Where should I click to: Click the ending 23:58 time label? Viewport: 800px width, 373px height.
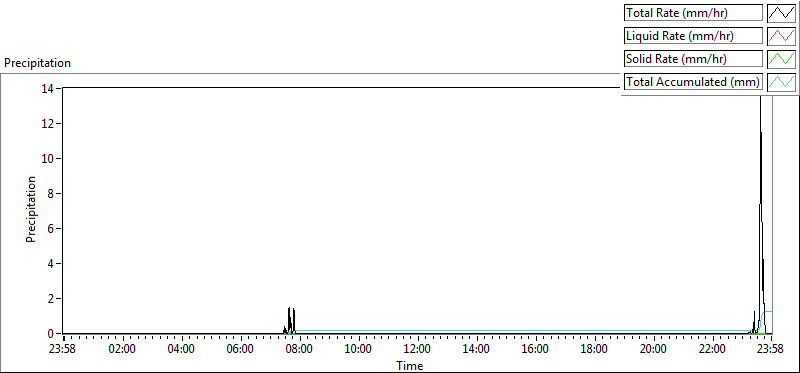click(x=771, y=350)
